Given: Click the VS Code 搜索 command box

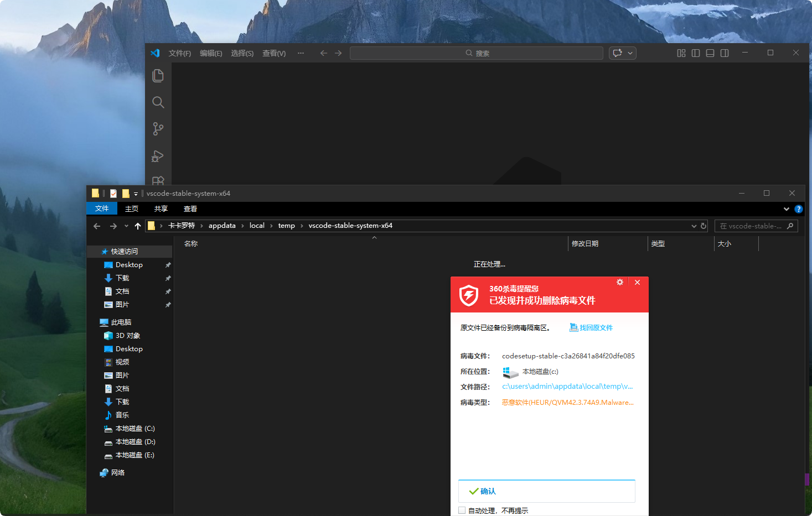Looking at the screenshot, I should click(477, 53).
